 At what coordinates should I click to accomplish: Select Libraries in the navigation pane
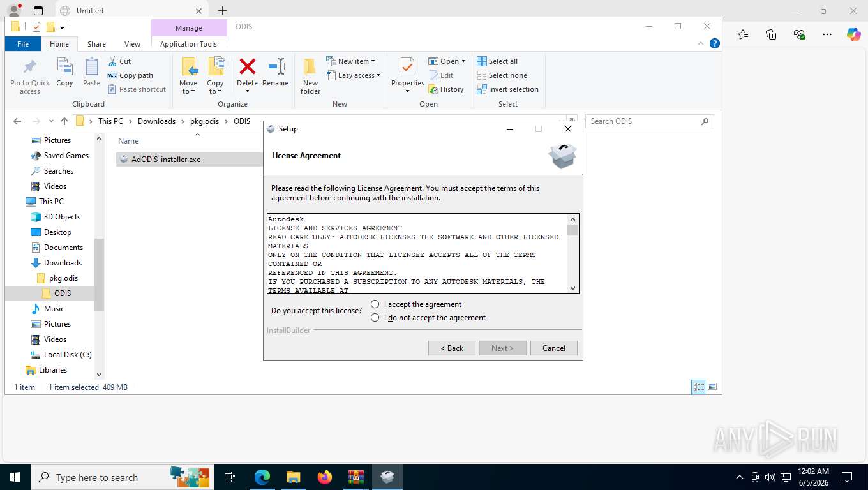(x=52, y=370)
